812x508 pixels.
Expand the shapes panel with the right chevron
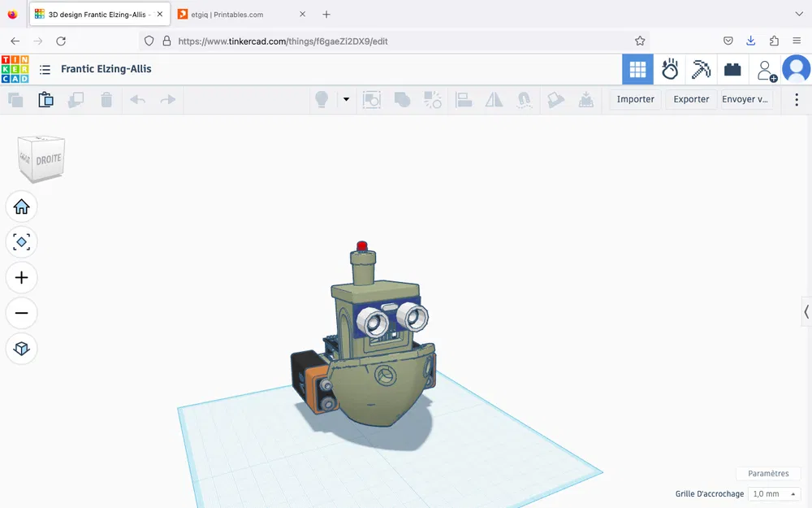[x=805, y=311]
